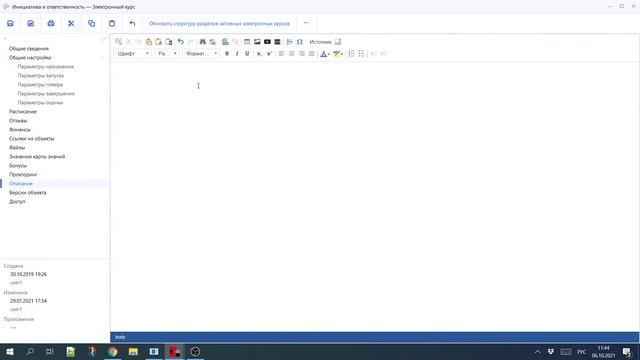The image size is (640, 360).
Task: Open Windows Start menu
Action: [10, 351]
